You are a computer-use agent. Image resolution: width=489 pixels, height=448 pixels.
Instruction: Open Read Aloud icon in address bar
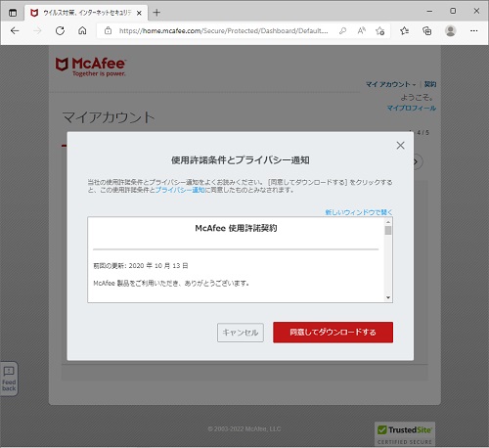pyautogui.click(x=361, y=31)
